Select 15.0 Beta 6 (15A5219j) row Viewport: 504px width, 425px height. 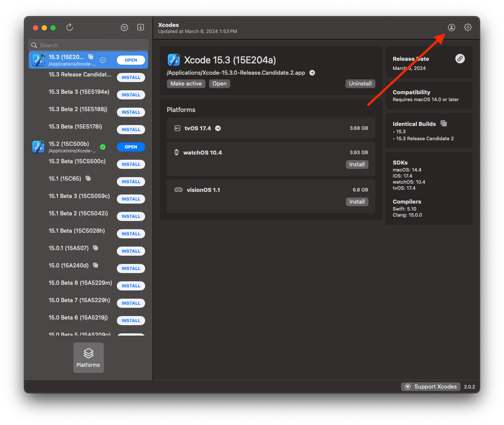(x=88, y=320)
